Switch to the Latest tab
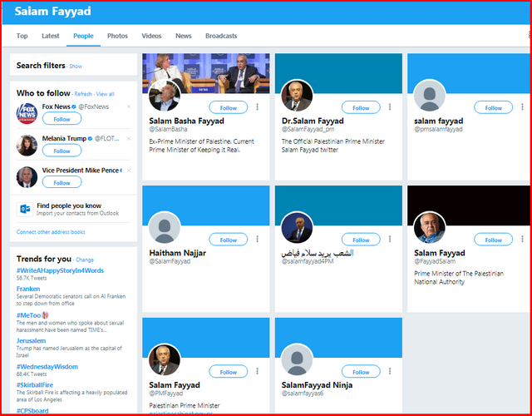532x416 pixels. tap(51, 36)
